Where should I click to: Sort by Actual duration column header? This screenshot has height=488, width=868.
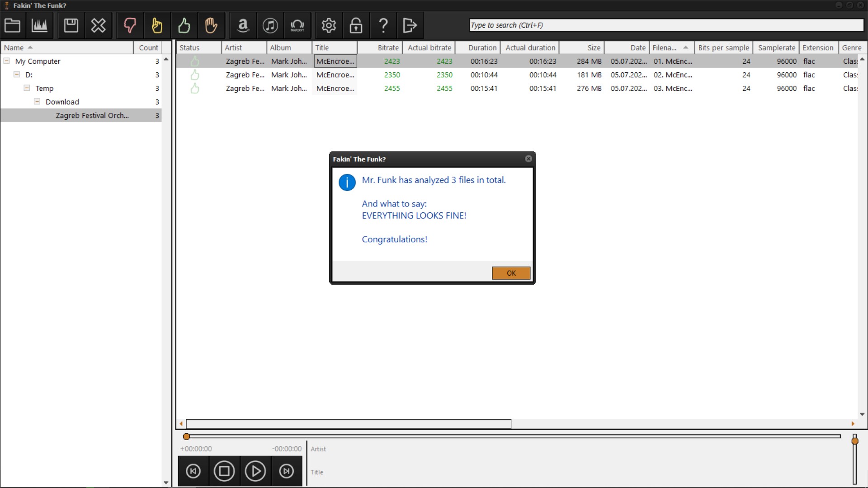[x=530, y=47]
